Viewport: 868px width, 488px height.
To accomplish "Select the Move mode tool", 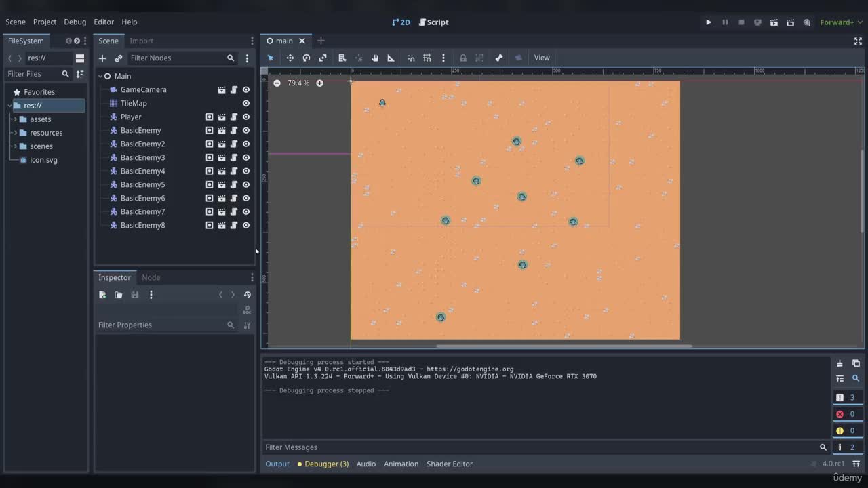I will [x=290, y=58].
